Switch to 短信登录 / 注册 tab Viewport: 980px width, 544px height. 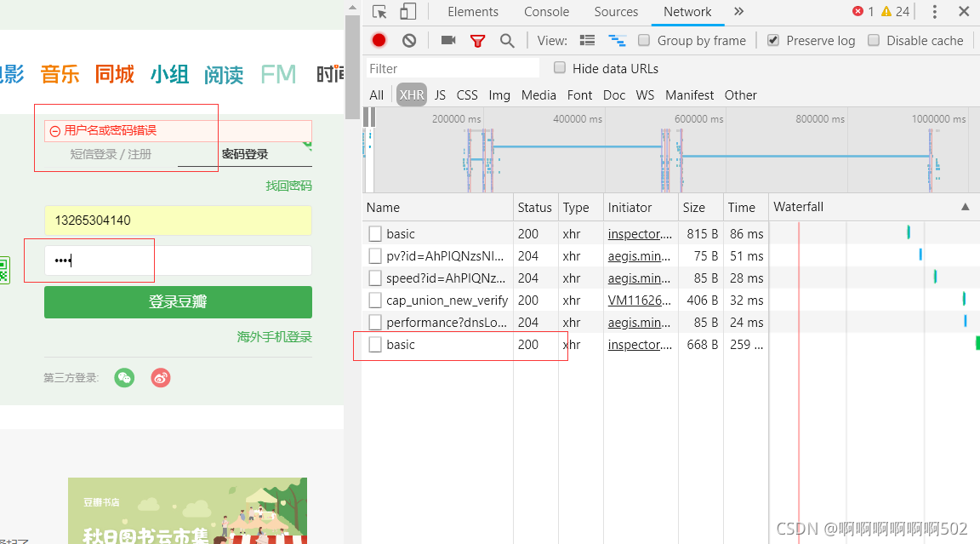pyautogui.click(x=111, y=154)
